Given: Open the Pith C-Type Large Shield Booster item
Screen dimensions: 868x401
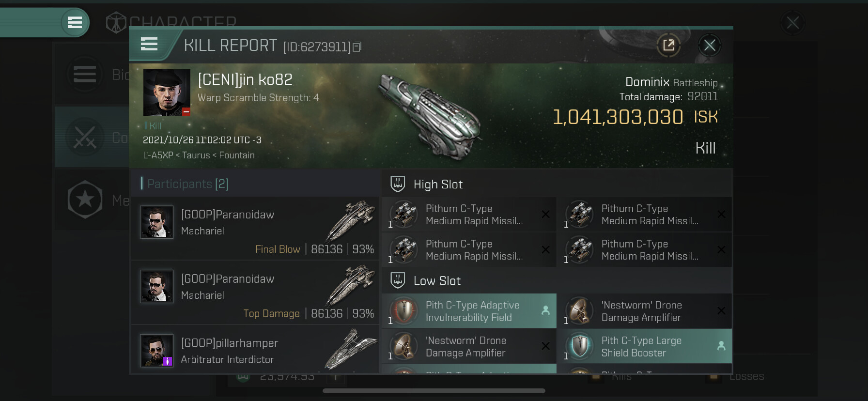Looking at the screenshot, I should 644,346.
